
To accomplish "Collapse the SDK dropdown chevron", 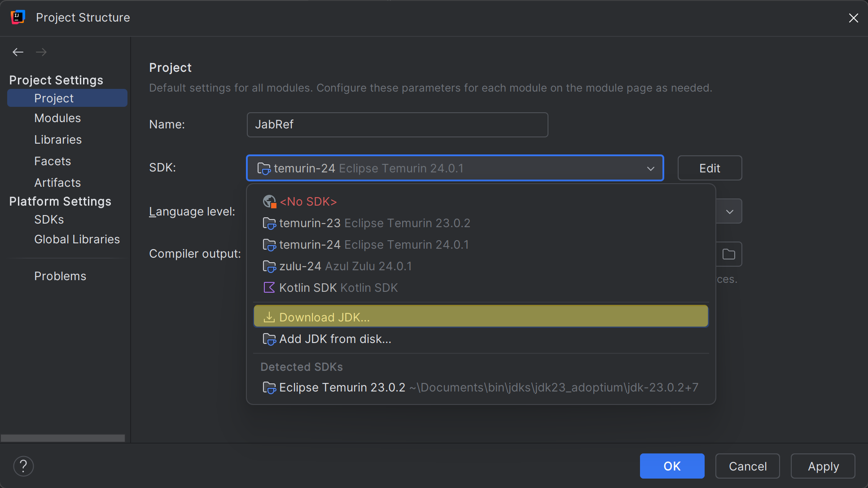I will click(x=650, y=168).
